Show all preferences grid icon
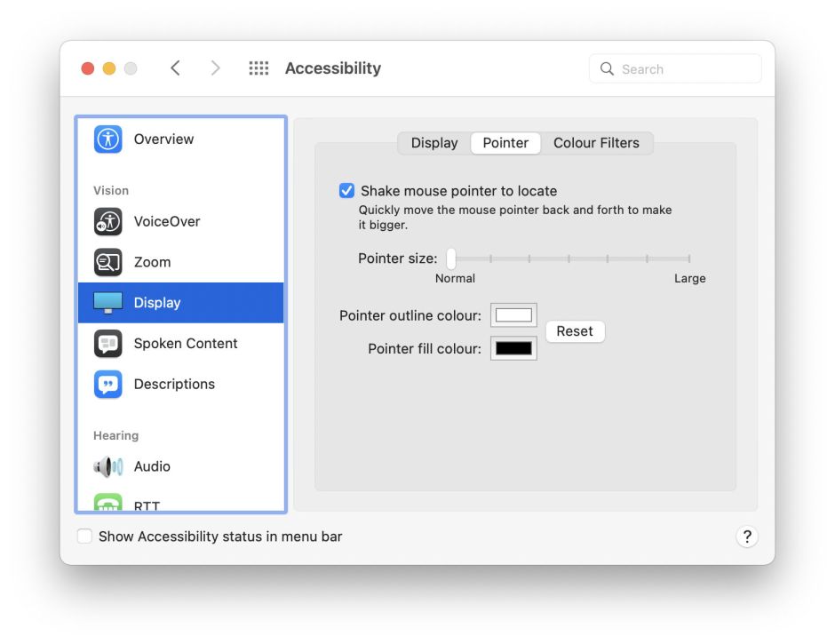Image resolution: width=835 pixels, height=644 pixels. coord(258,68)
